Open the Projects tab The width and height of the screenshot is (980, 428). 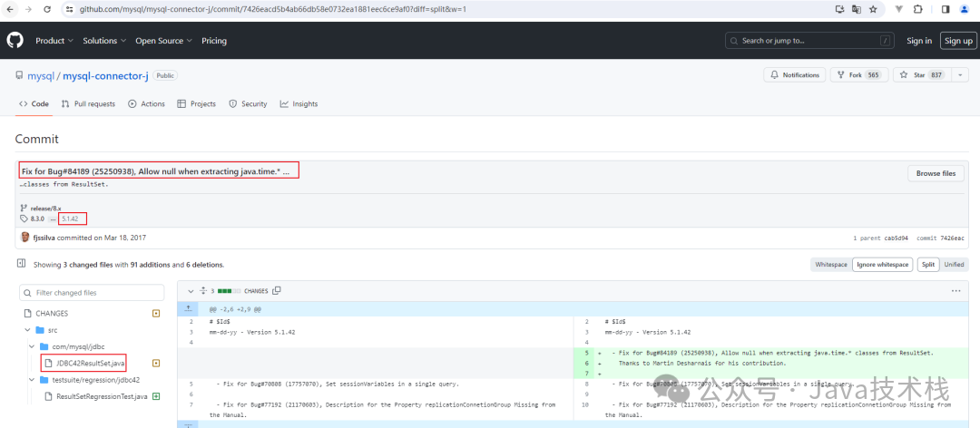coord(196,103)
